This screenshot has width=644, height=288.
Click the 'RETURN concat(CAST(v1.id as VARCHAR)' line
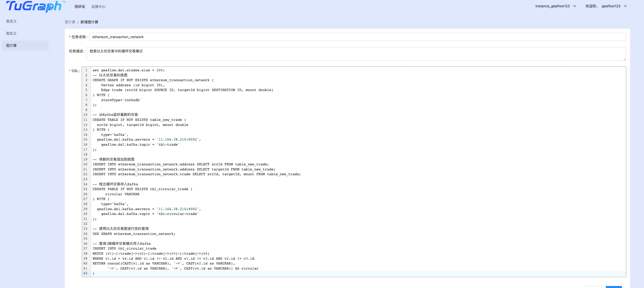(164, 263)
